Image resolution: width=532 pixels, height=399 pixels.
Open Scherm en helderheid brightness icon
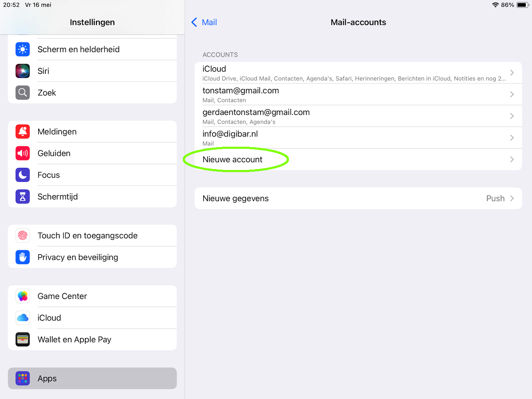pos(23,49)
